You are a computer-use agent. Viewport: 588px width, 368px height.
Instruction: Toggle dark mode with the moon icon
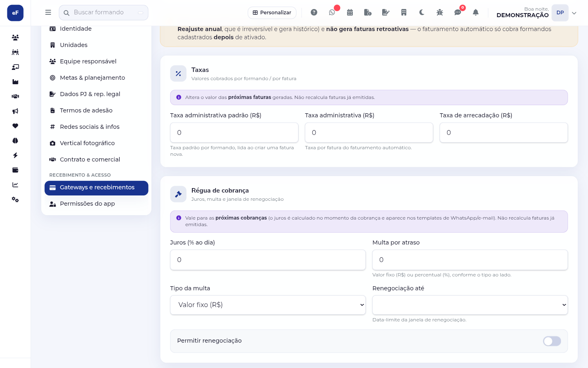coord(422,12)
